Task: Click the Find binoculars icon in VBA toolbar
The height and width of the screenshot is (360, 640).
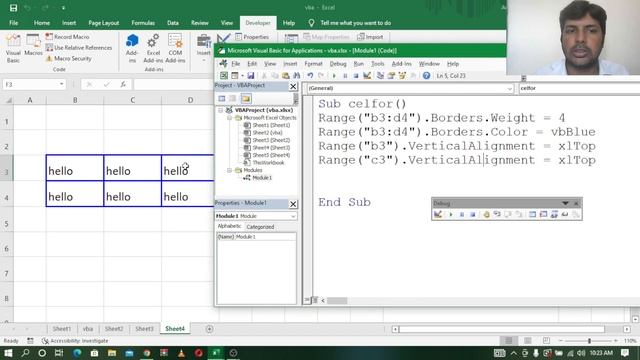Action: coord(297,76)
